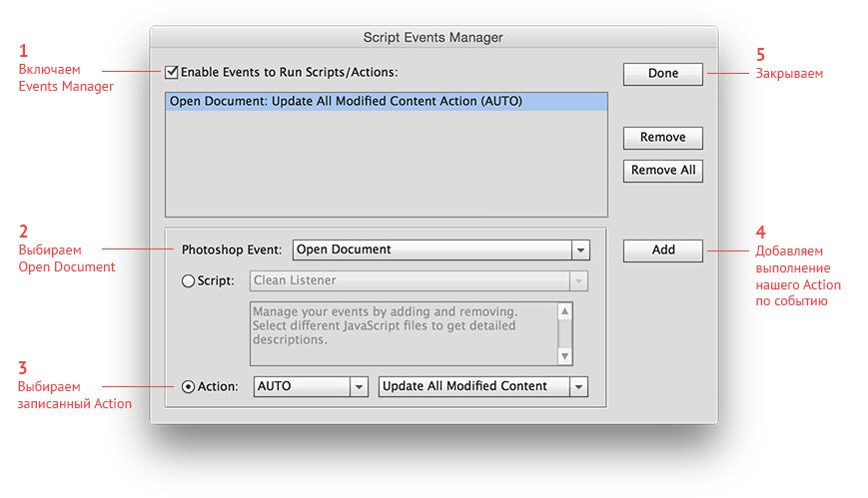Screen dimensions: 868x498
Task: Select the Action radio button
Action: [188, 386]
